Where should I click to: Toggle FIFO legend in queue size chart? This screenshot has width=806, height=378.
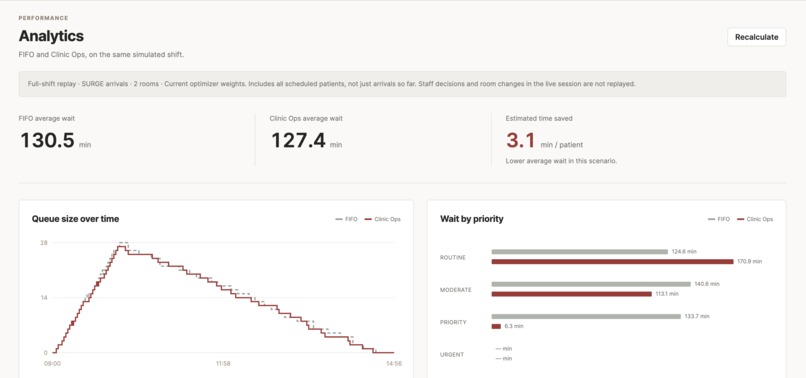point(346,219)
